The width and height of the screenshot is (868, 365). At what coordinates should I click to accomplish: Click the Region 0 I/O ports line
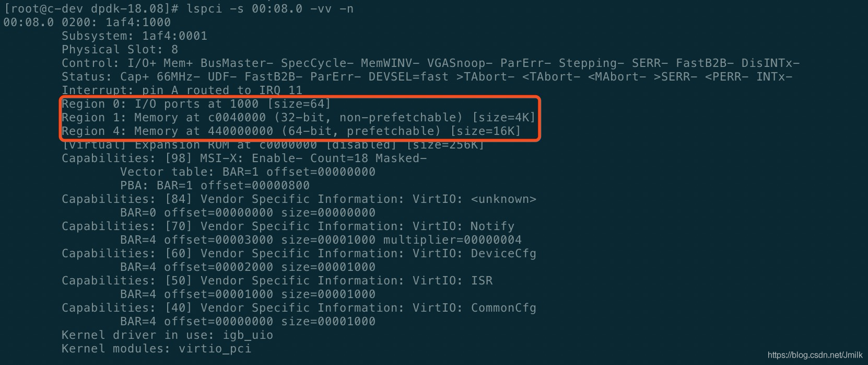(x=196, y=104)
